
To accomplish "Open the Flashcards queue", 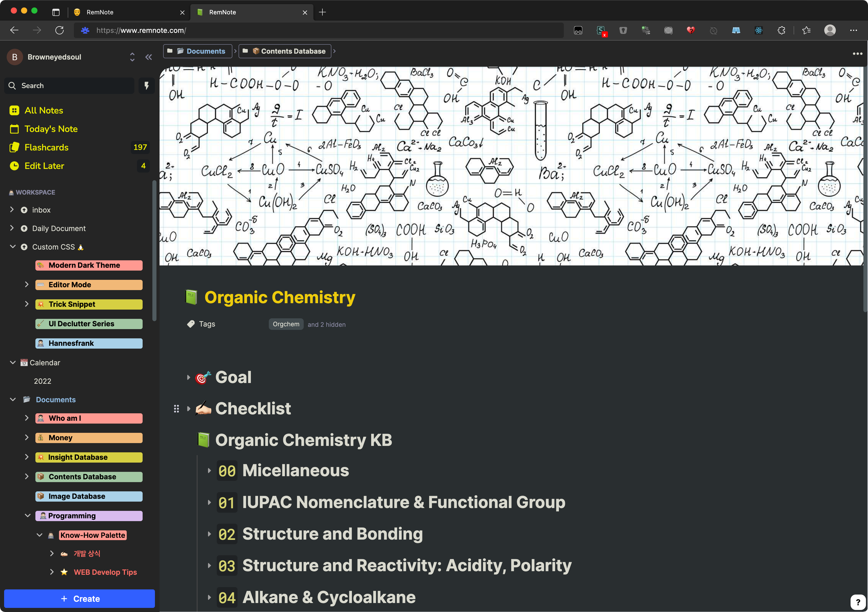I will pyautogui.click(x=46, y=148).
